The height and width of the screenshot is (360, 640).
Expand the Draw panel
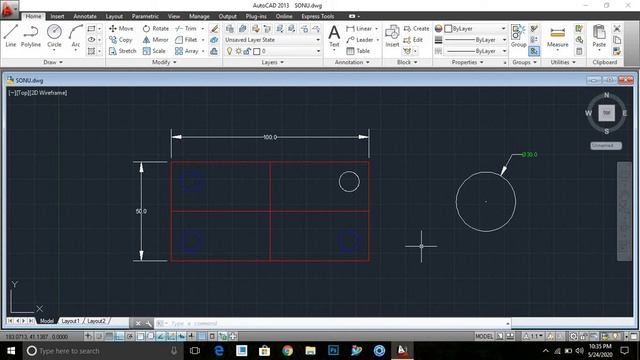[53, 62]
